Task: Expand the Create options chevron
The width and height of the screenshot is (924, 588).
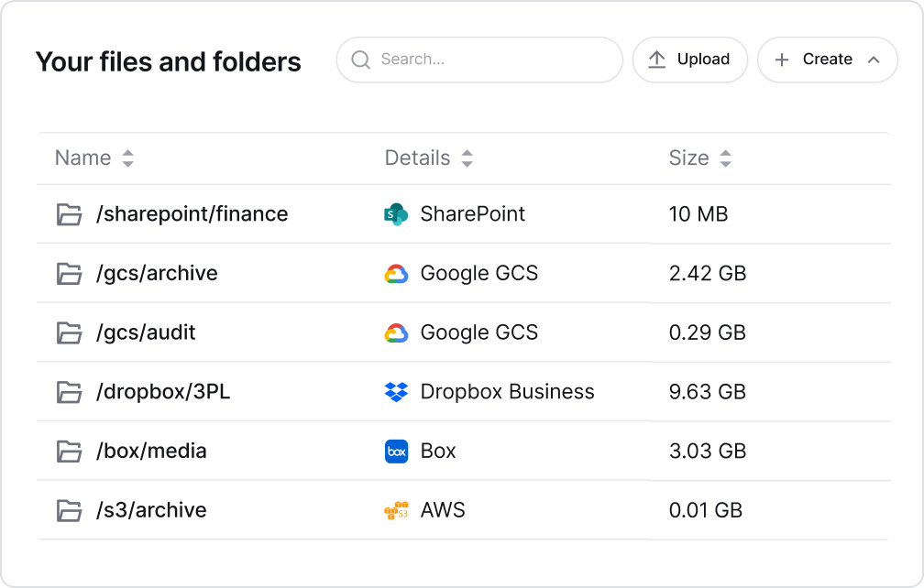Action: (873, 59)
